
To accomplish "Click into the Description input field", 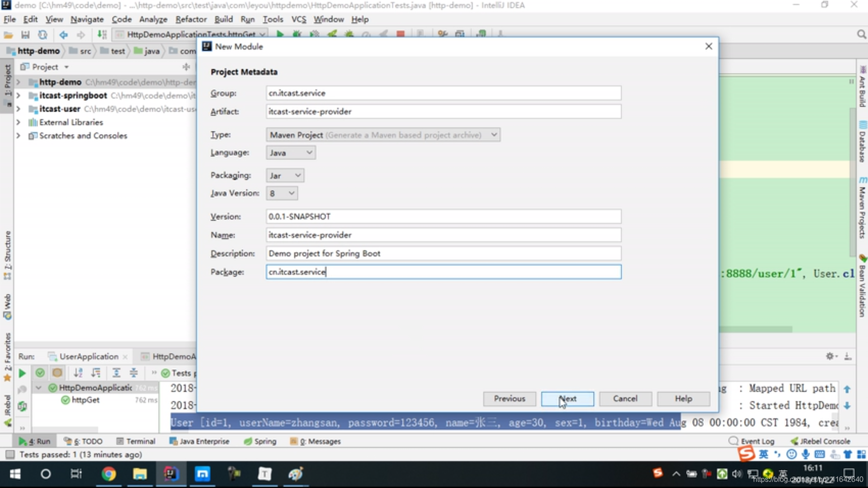I will click(443, 253).
